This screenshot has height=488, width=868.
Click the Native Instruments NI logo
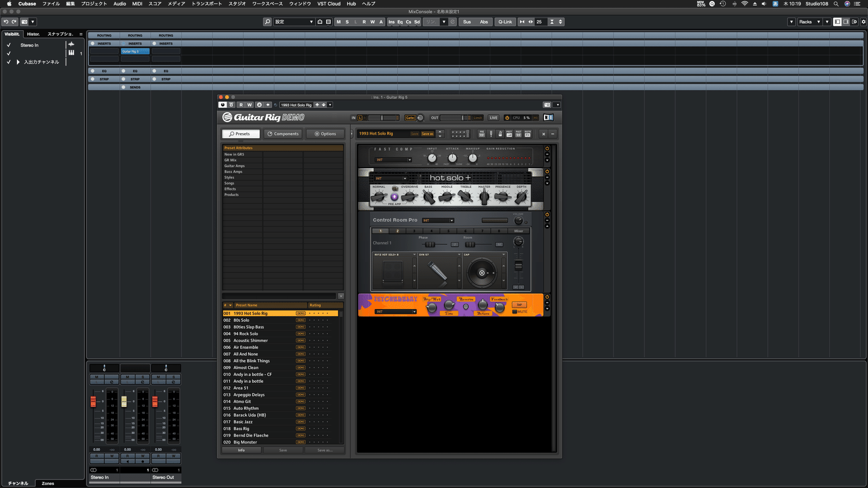click(x=548, y=118)
